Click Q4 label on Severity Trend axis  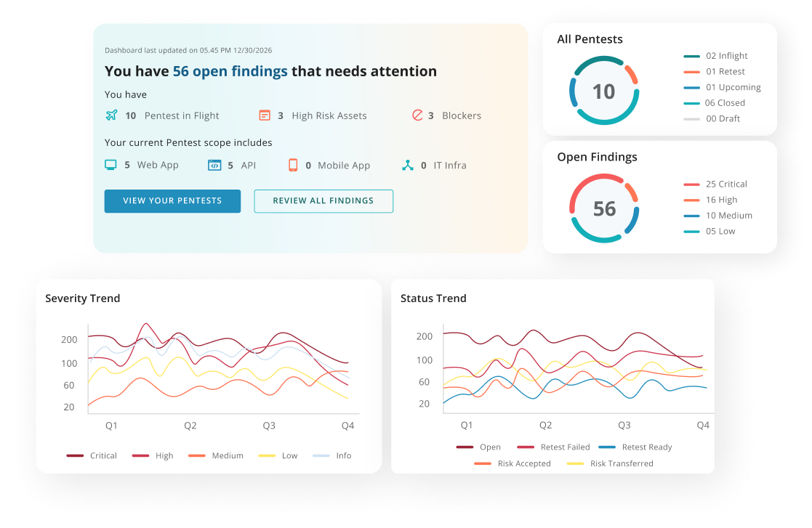pyautogui.click(x=348, y=426)
